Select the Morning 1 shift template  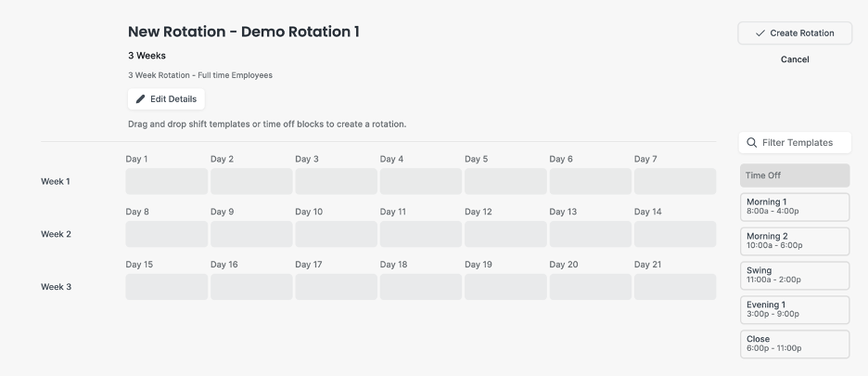click(x=795, y=207)
